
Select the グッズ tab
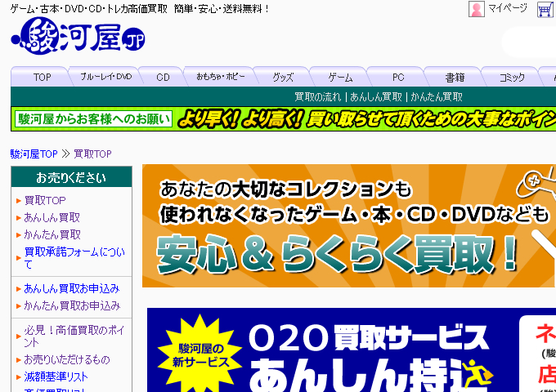coord(283,77)
